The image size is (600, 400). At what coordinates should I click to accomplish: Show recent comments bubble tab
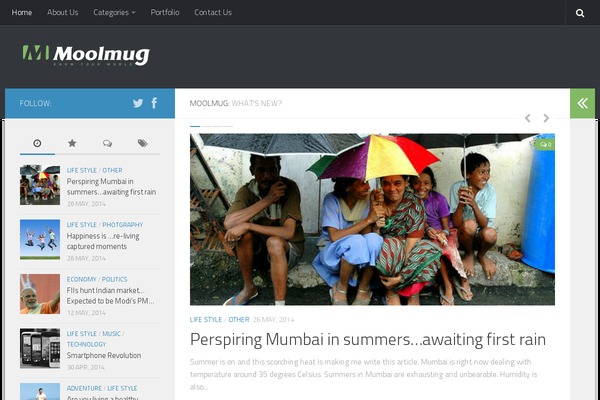107,144
